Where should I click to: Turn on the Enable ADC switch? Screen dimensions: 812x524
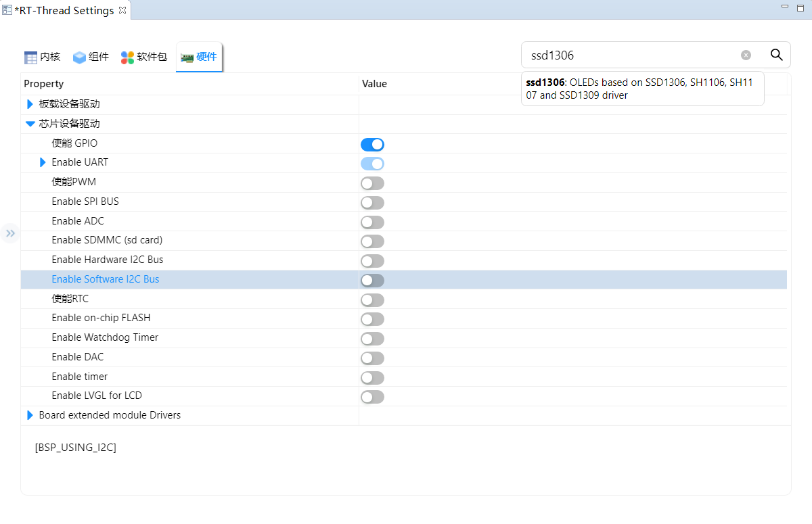(x=372, y=222)
